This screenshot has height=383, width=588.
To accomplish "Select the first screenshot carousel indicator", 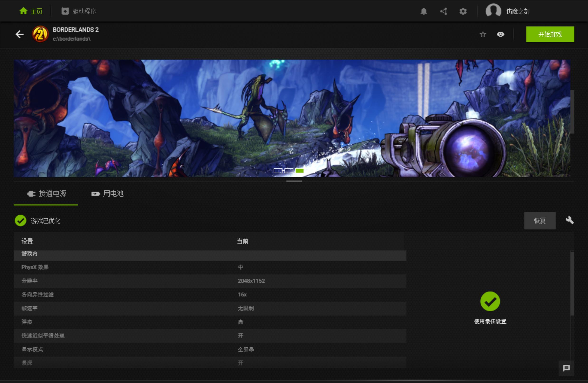I will point(278,171).
